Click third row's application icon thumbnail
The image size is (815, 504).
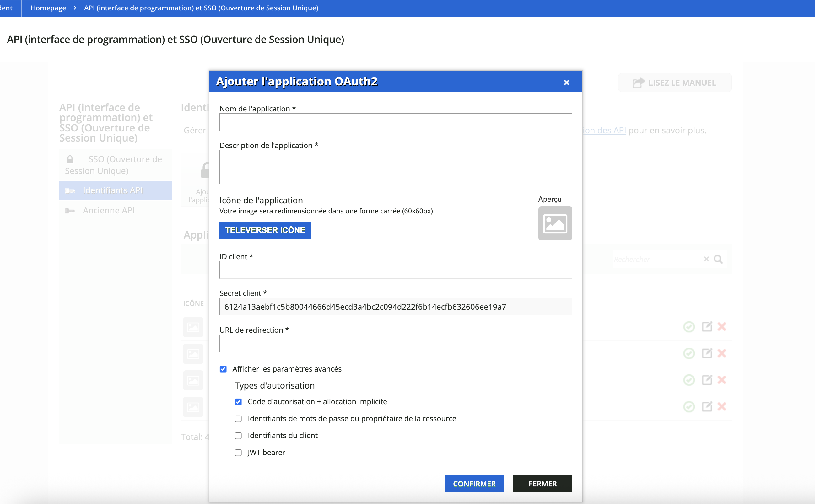pos(193,380)
